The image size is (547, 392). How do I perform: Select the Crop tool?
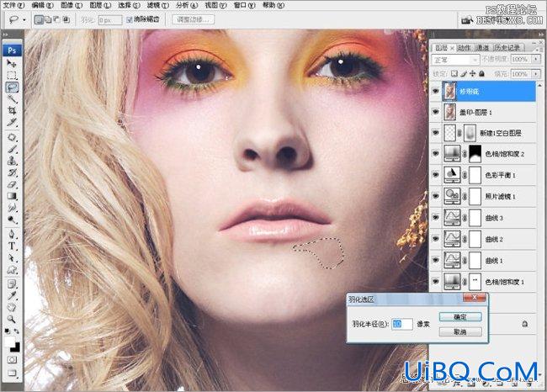click(x=12, y=110)
